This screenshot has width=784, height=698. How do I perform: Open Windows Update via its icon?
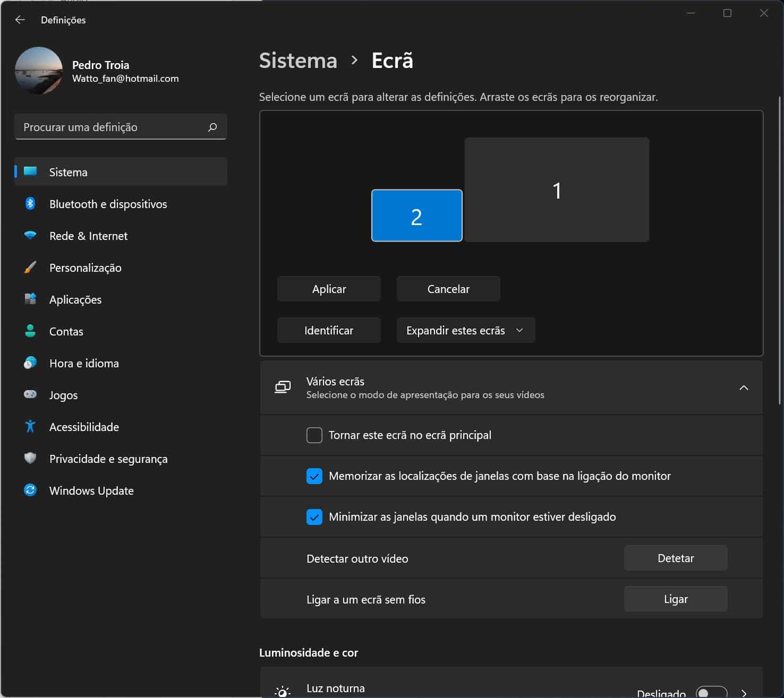click(x=30, y=490)
